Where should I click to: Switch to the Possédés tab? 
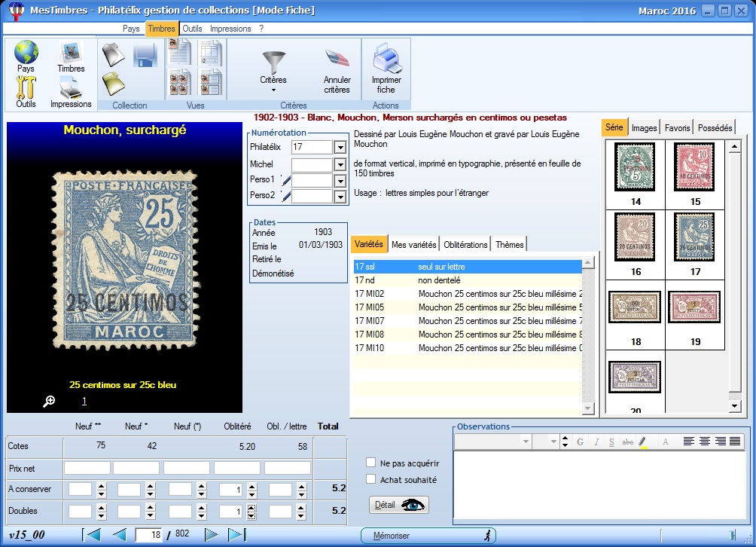[715, 128]
